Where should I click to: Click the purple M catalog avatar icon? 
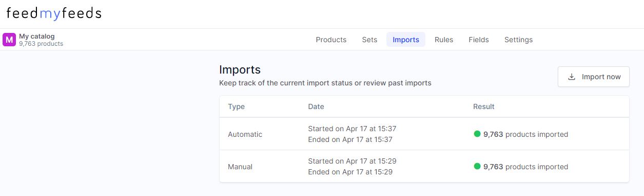(9, 40)
